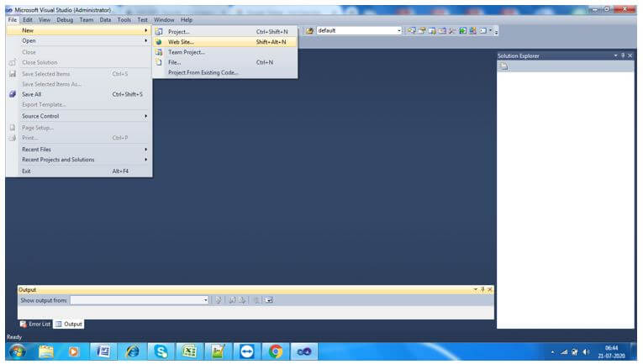The height and width of the screenshot is (364, 643).
Task: Click the Output clear all icon
Action: 256,300
